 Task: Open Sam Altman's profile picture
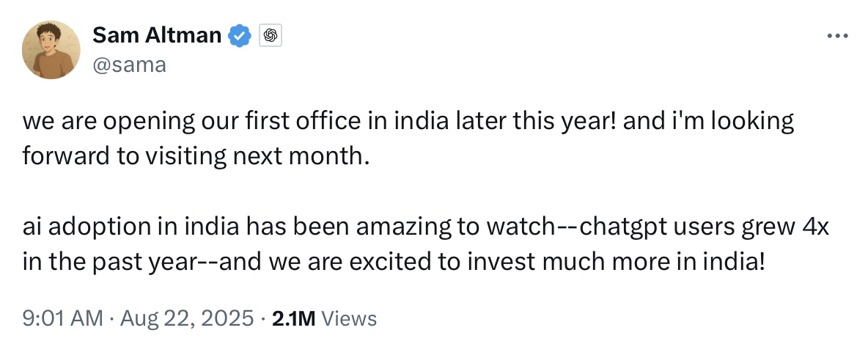point(51,49)
